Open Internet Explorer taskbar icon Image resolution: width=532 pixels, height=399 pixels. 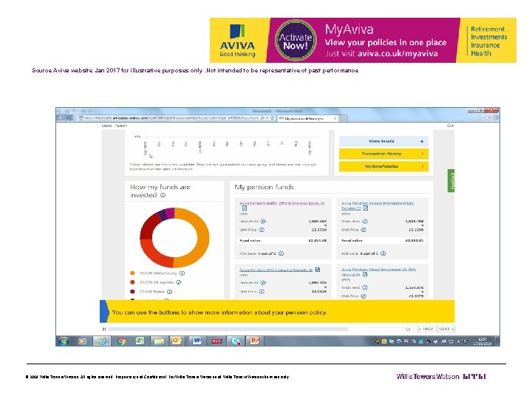102,341
